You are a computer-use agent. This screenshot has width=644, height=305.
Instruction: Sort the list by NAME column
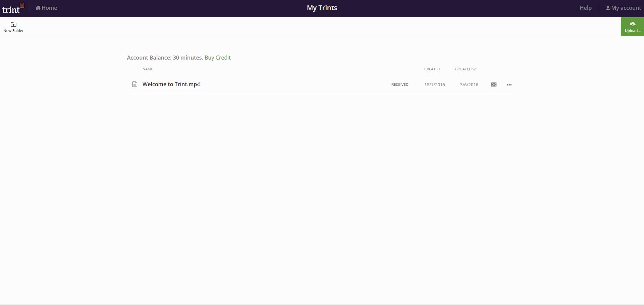[148, 69]
